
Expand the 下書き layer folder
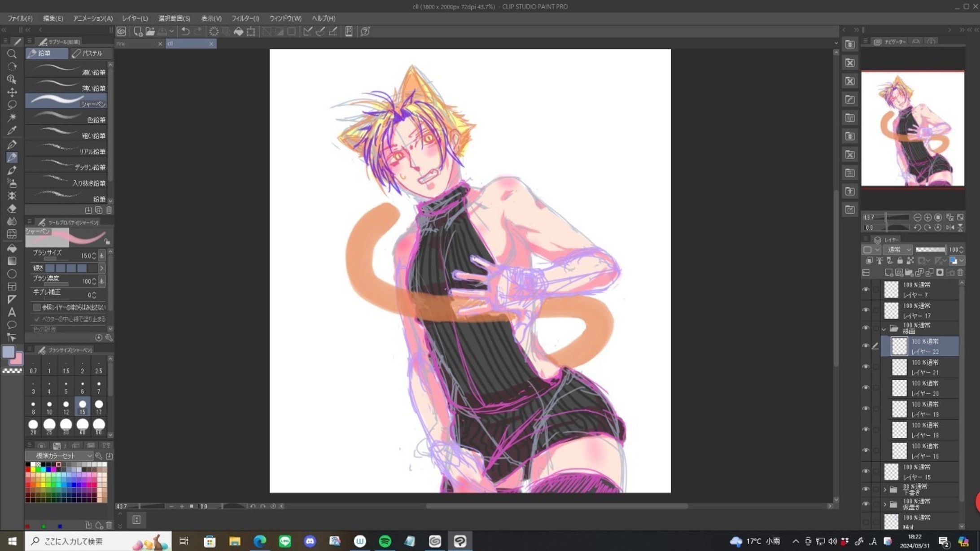click(x=885, y=490)
